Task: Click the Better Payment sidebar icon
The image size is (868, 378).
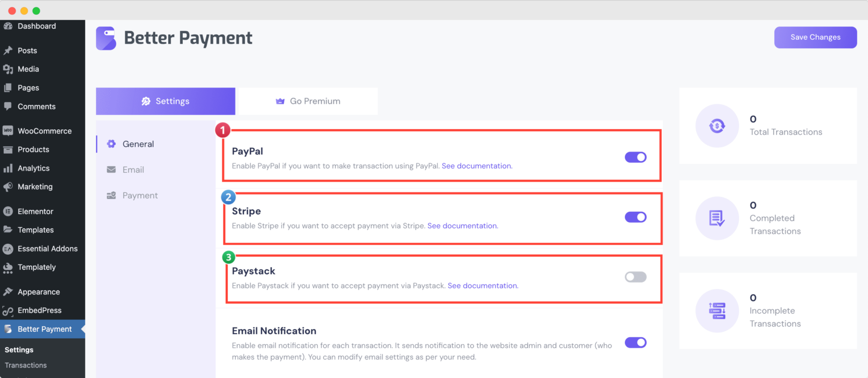Action: click(8, 329)
